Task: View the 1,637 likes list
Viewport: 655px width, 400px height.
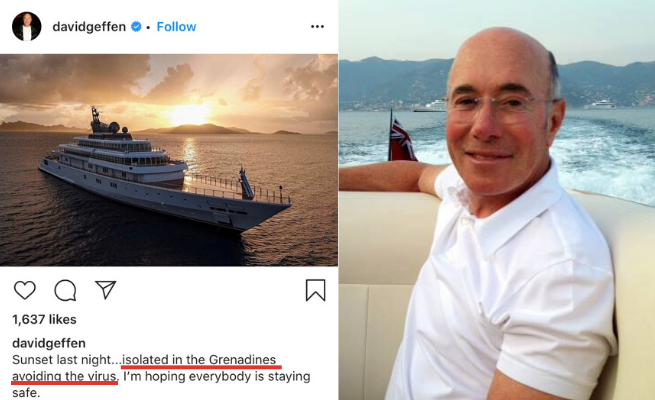Action: pos(44,320)
